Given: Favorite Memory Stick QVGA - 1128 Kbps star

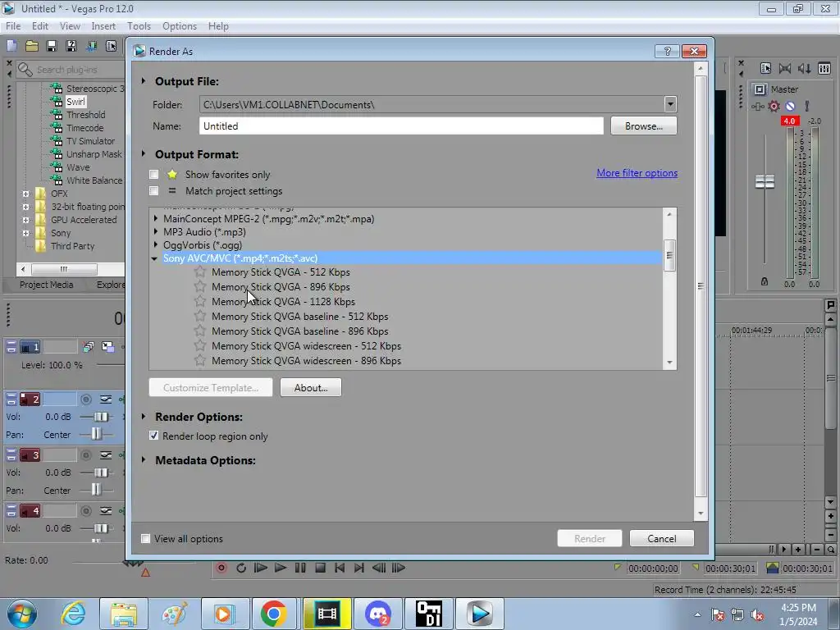Looking at the screenshot, I should point(200,301).
